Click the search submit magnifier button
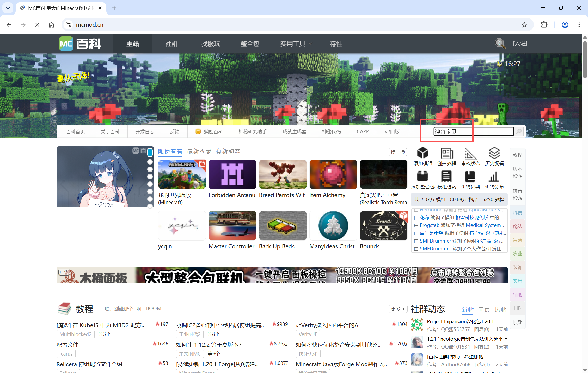Viewport: 588px width, 373px height. coord(519,131)
